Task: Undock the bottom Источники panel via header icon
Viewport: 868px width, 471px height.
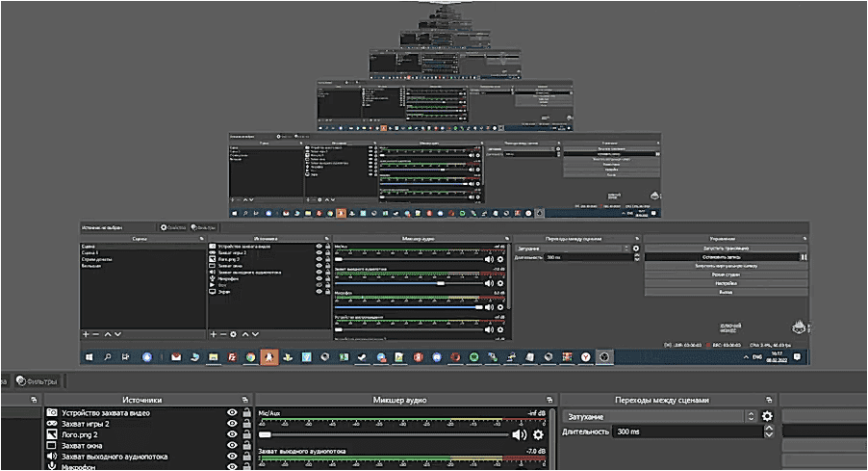Action: pos(244,399)
